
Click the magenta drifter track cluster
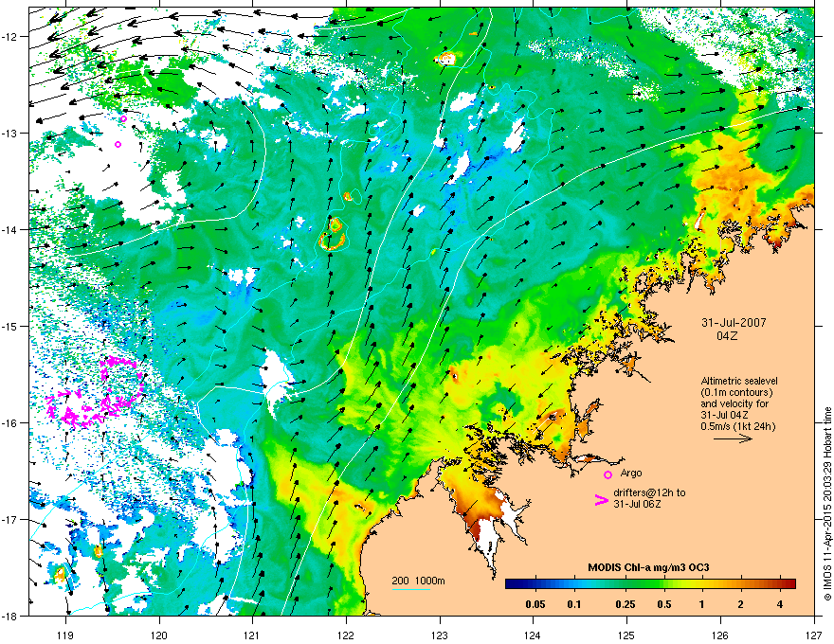point(96,393)
